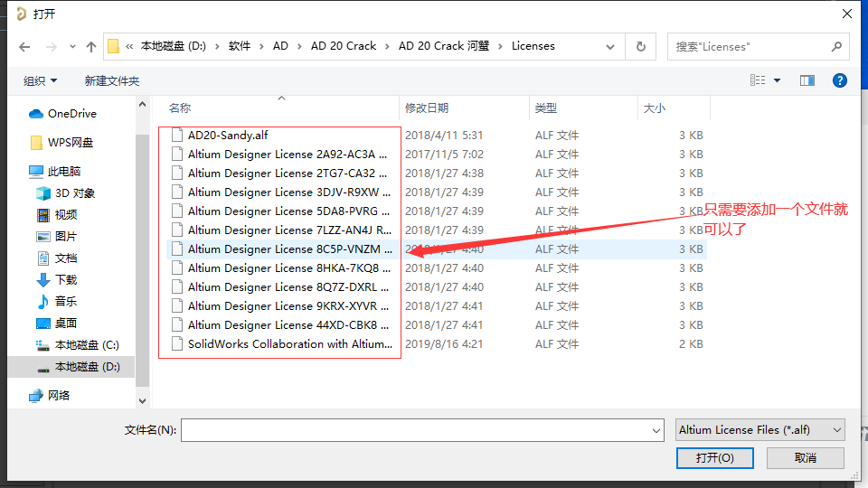The image size is (868, 488).
Task: Close the 打开 dialog
Action: pyautogui.click(x=847, y=14)
